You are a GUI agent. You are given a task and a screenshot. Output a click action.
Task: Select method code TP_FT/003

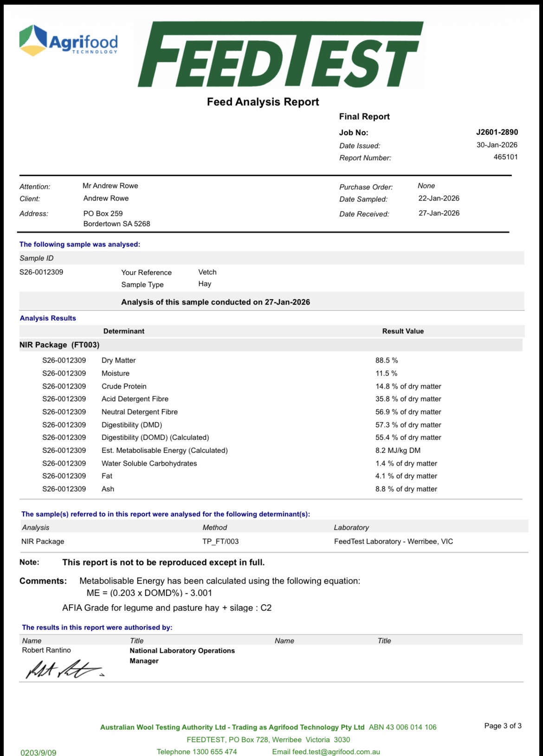tap(220, 541)
